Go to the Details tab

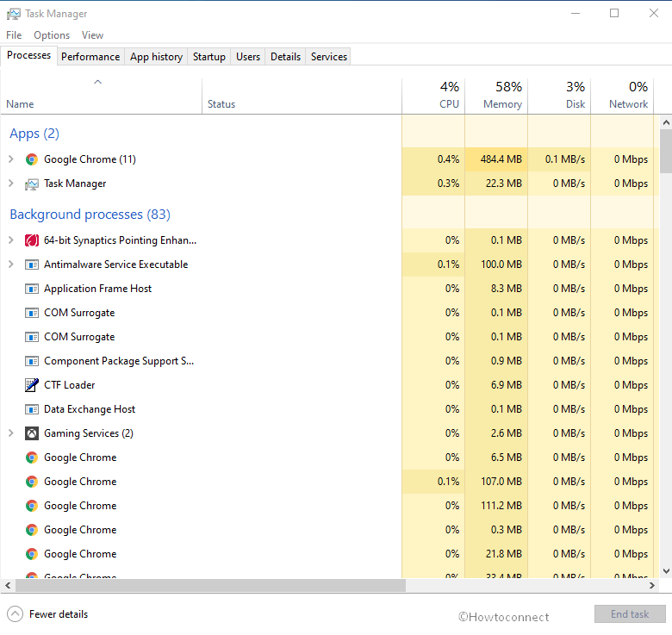tap(285, 57)
